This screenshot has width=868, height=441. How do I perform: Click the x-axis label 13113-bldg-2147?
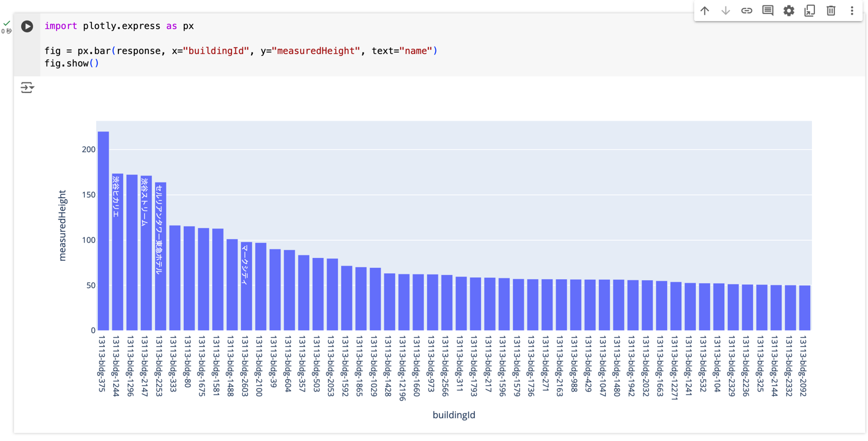tap(145, 366)
